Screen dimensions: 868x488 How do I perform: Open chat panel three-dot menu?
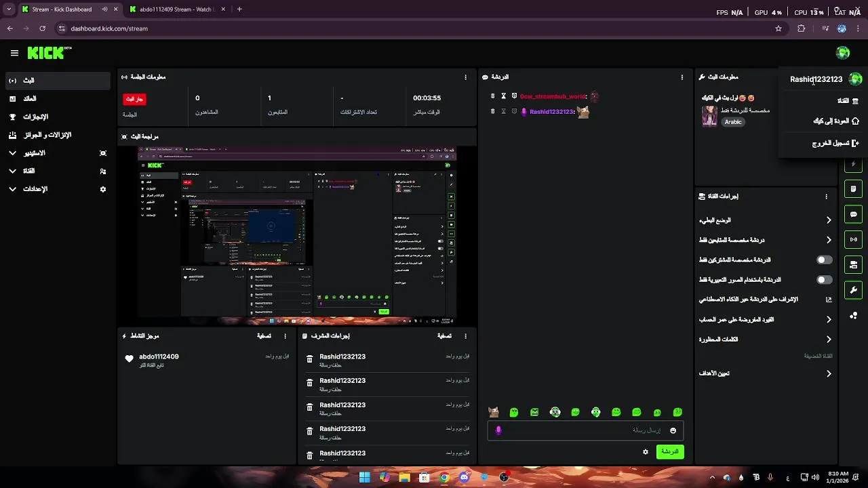click(x=682, y=77)
